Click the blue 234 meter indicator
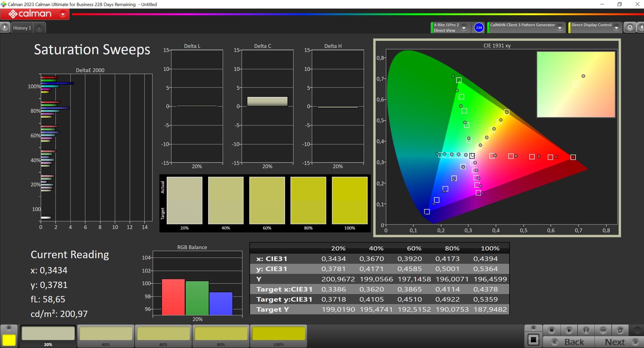Viewport: 644px width, 348px height. [x=479, y=27]
